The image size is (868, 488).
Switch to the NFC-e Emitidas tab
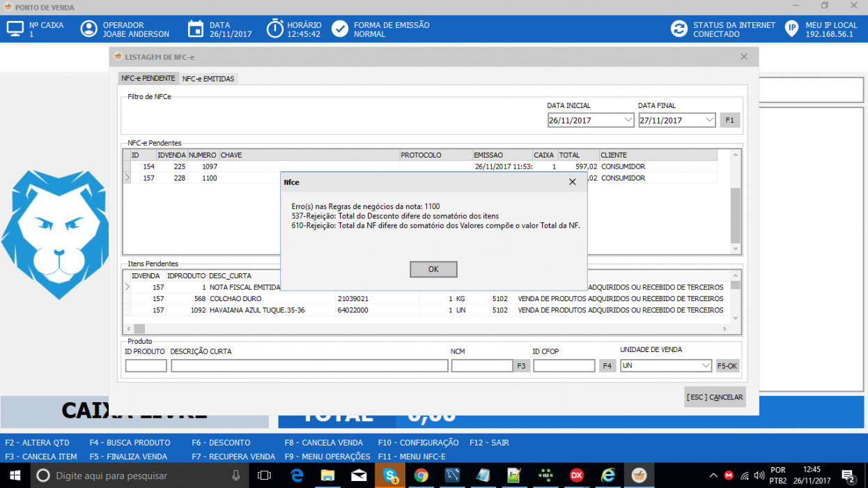[208, 79]
